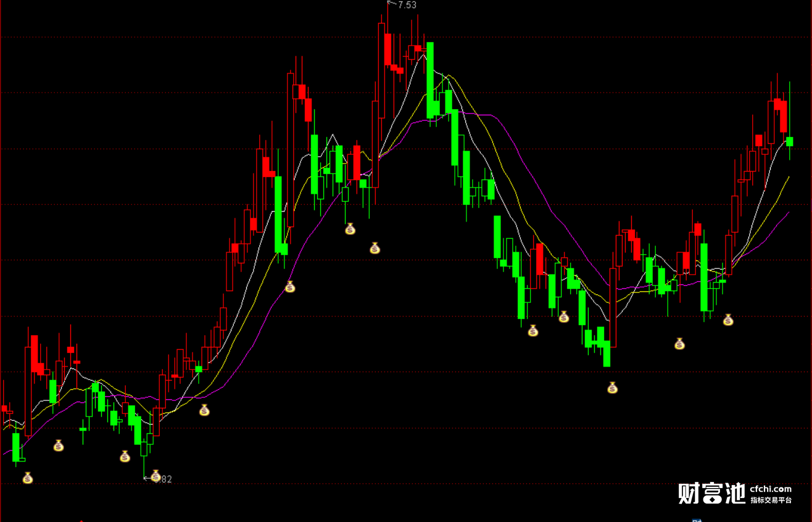Click the money bag touching the magenta line mid-rally

pyautogui.click(x=290, y=287)
